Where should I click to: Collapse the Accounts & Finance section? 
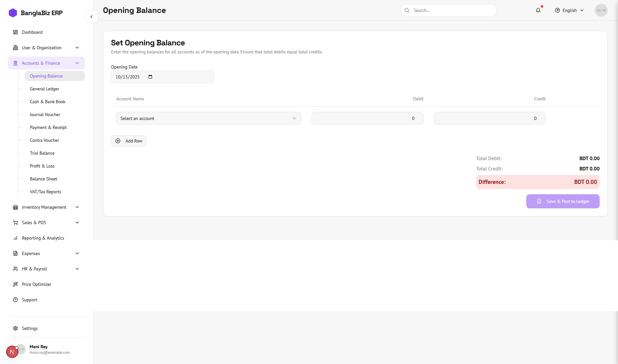coord(77,63)
